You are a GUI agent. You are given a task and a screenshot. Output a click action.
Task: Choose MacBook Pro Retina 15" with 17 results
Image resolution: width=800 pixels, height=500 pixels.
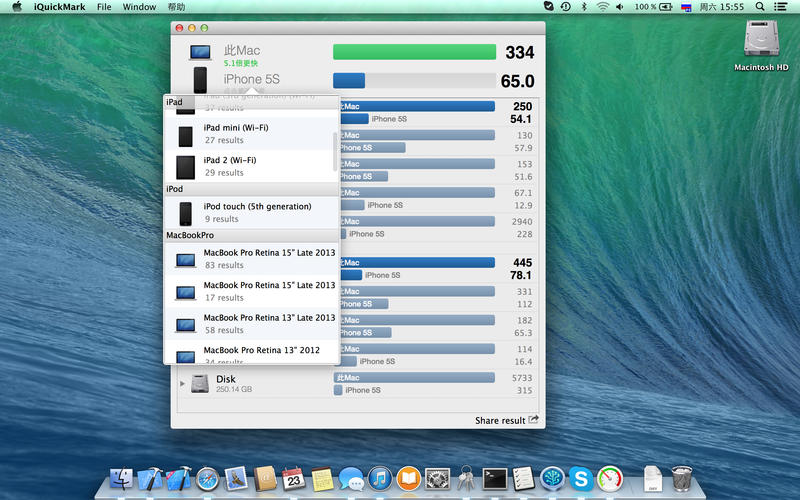point(251,291)
